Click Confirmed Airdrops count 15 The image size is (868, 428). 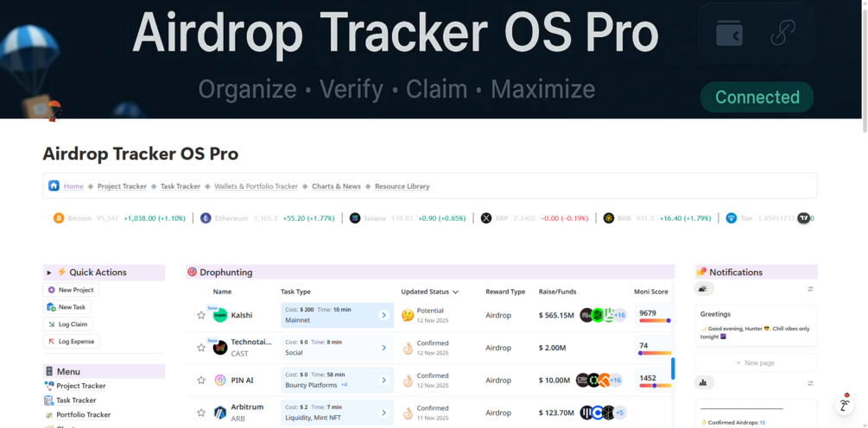(x=763, y=423)
